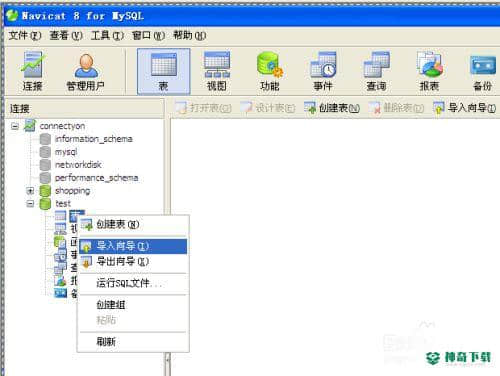Click the queries node icon under test
The height and width of the screenshot is (376, 500).
tap(60, 268)
